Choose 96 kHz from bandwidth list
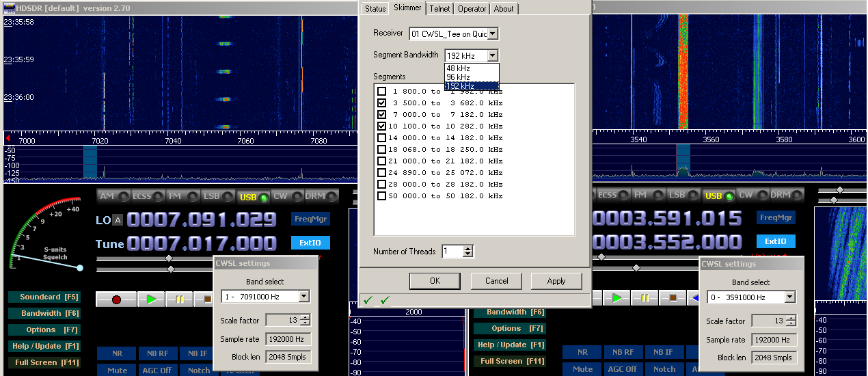868x376 pixels. pos(472,77)
